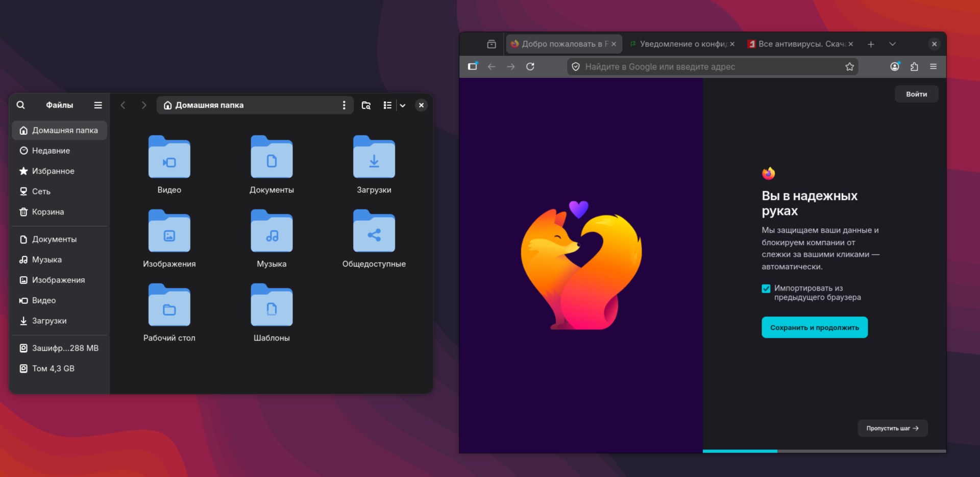Open the Files hamburger menu
The image size is (980, 477).
pyautogui.click(x=98, y=105)
